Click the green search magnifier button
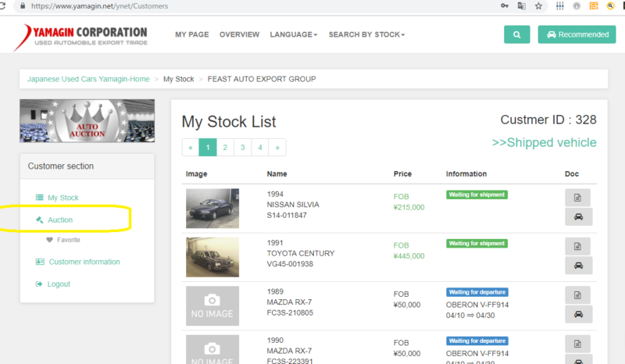Screen dimensions: 625x364 [516, 34]
